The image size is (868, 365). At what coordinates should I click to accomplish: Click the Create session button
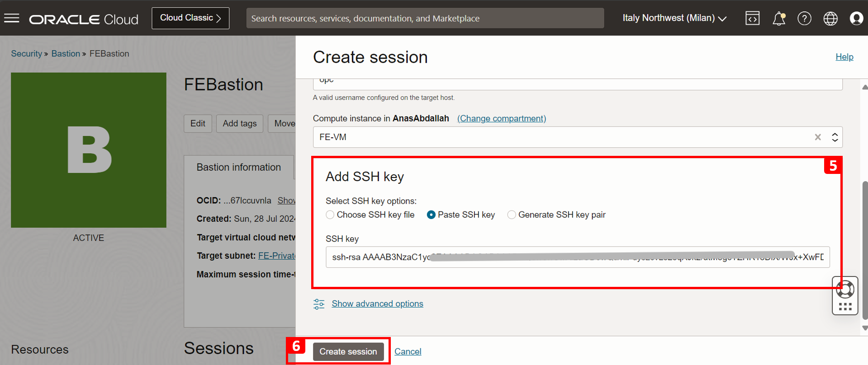348,351
